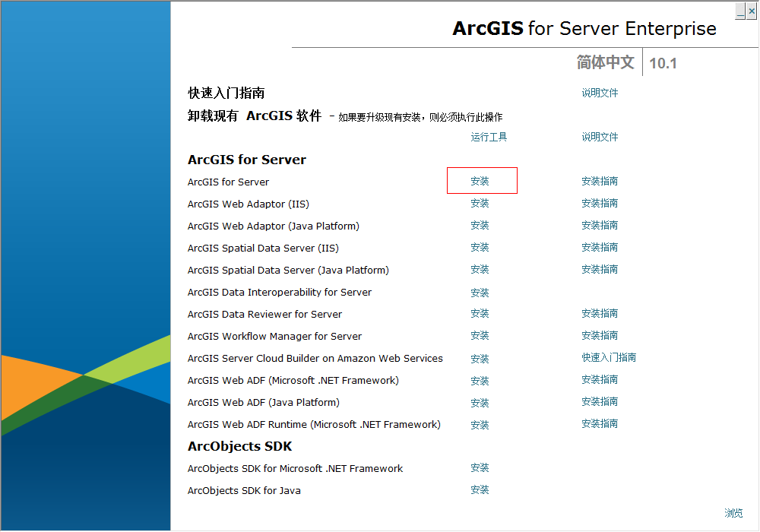Select the text "ArcGIS Web ADF (Microsoft .NET Framework)"
The height and width of the screenshot is (532, 760).
pos(293,380)
